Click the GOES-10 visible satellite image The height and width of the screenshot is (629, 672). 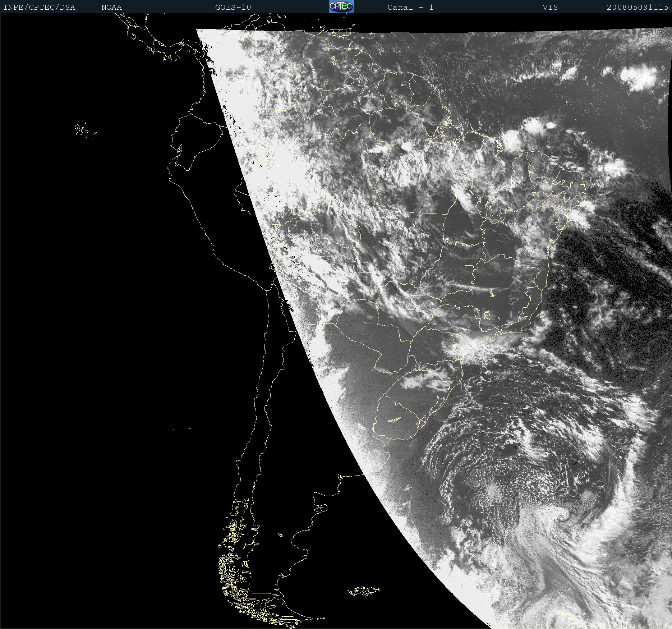[336, 321]
